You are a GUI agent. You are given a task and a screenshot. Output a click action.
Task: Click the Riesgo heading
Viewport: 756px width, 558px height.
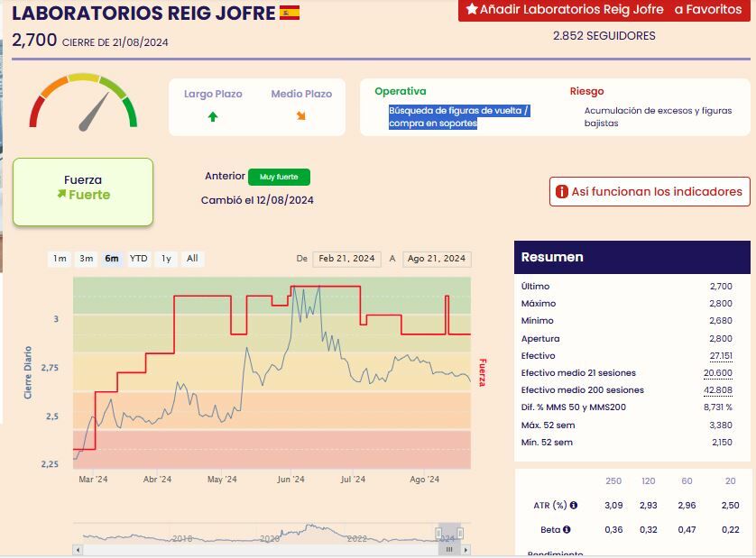click(x=586, y=92)
